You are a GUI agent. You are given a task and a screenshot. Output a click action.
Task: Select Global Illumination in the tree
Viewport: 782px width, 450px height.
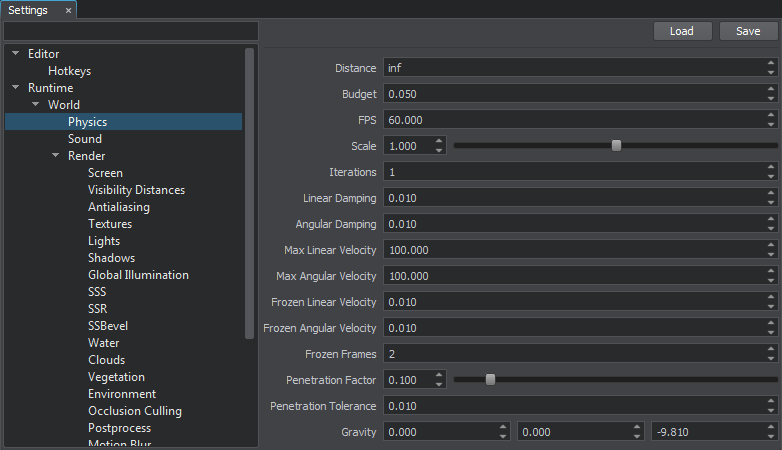point(138,275)
